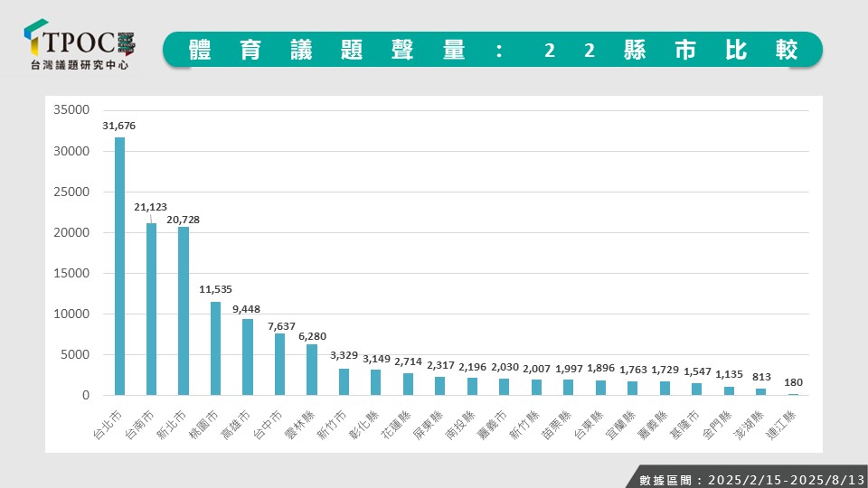Click the 3,329 data label for 新竹市
Image resolution: width=868 pixels, height=488 pixels.
[344, 355]
